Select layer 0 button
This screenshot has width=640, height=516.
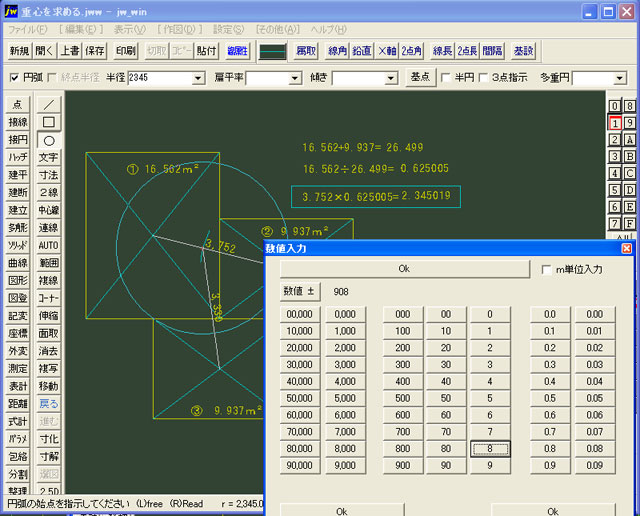[x=615, y=106]
